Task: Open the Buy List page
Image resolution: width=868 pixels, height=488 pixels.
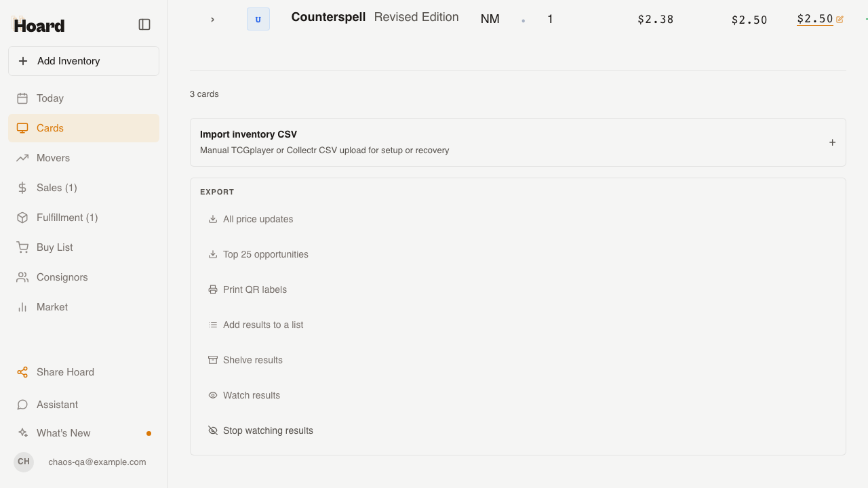Action: (83, 247)
